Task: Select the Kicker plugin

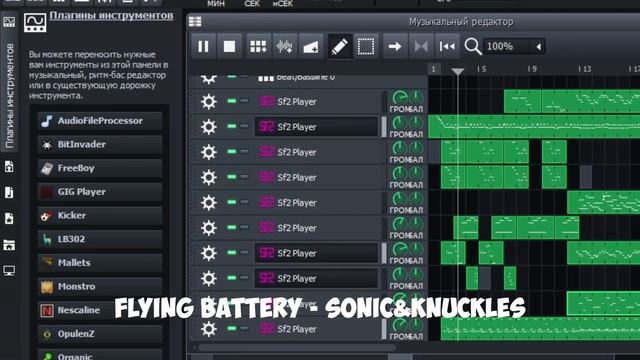Action: [x=100, y=216]
